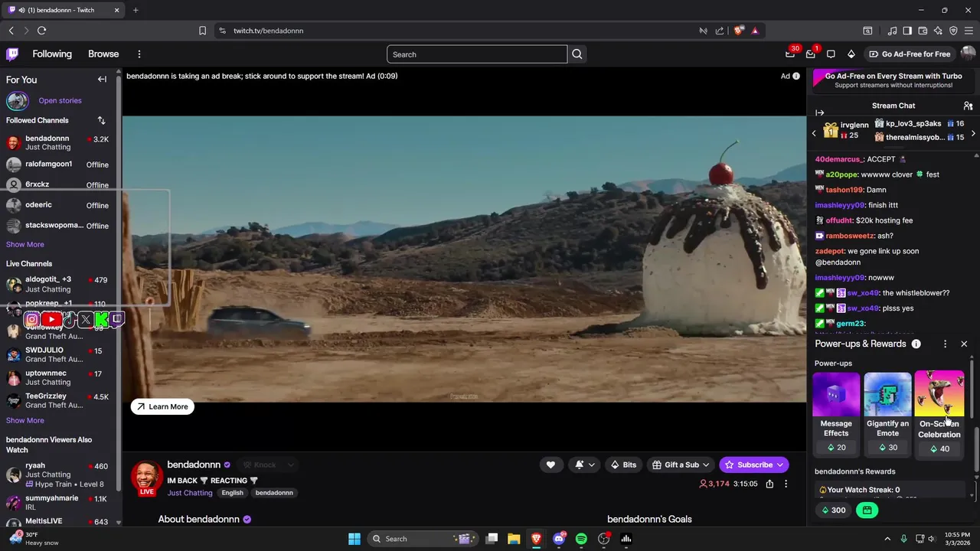Click the Ad info icon
980x551 pixels.
tap(796, 76)
